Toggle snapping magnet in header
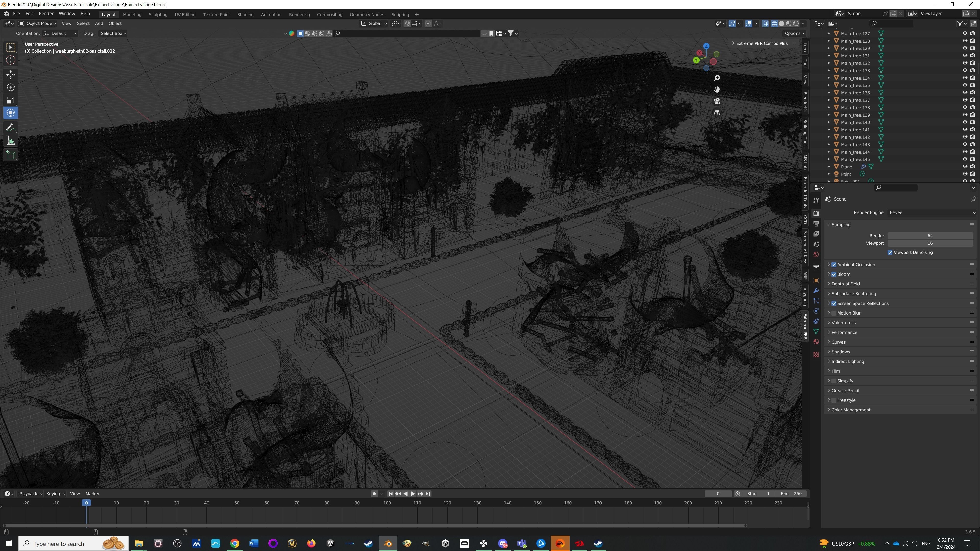Screen dimensions: 980x551 (407, 23)
